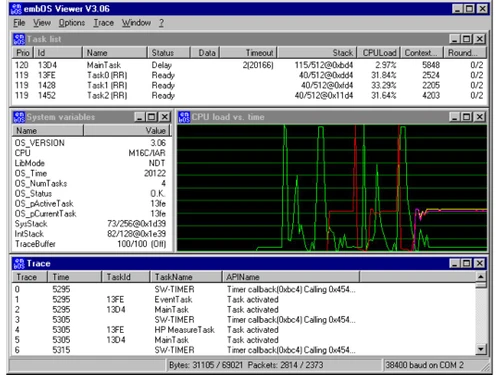Screen dimensions: 500x375
Task: Select the OS_NumTasks variable row
Action: 91,183
